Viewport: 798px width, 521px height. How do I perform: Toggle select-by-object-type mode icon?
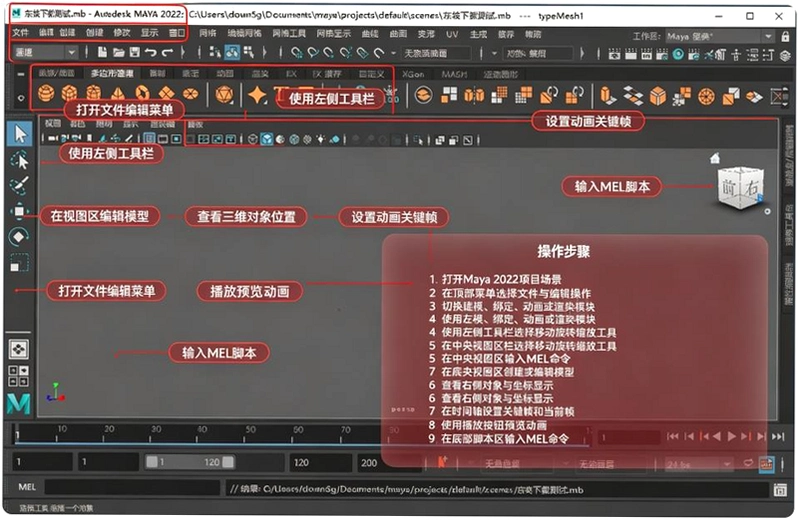coord(248,52)
